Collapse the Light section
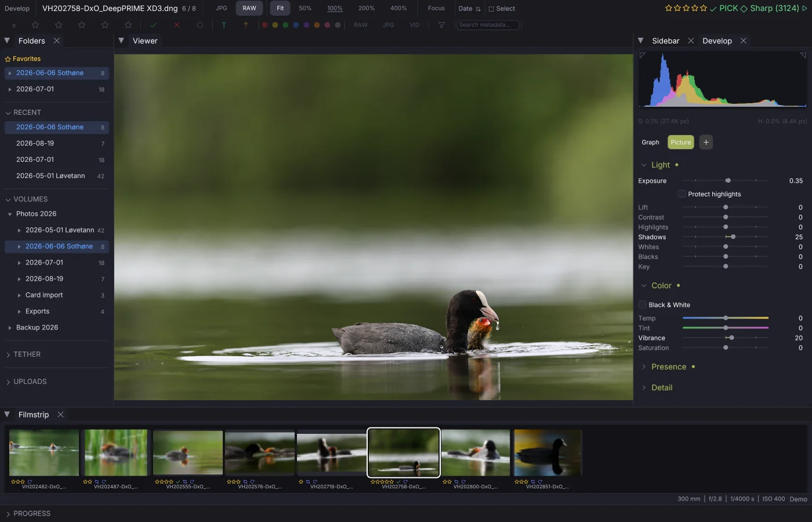Screen dimensions: 812x522 (x=644, y=165)
